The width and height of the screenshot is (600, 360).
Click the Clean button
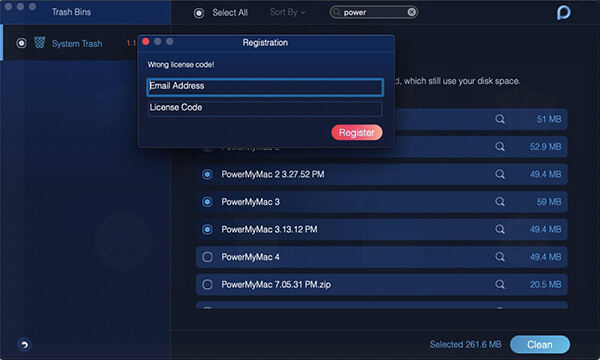click(540, 344)
